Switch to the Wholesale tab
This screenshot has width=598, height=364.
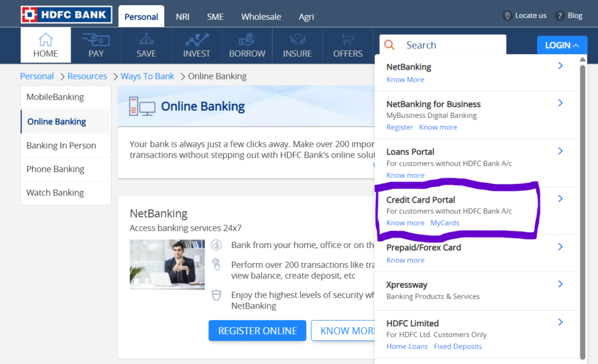point(261,17)
